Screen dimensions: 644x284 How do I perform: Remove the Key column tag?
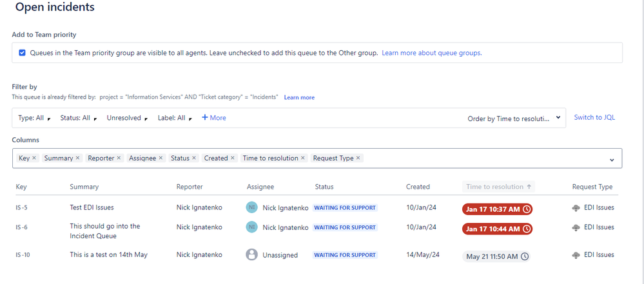click(x=34, y=158)
